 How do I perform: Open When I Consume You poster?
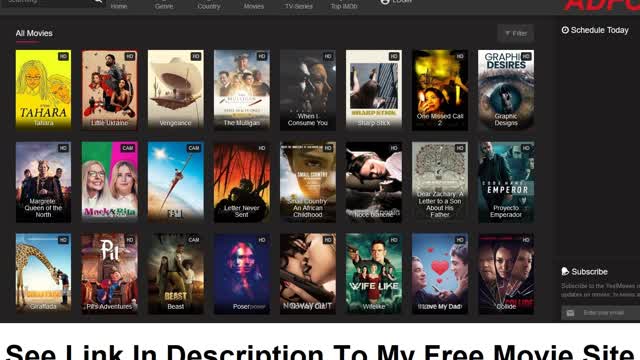308,90
